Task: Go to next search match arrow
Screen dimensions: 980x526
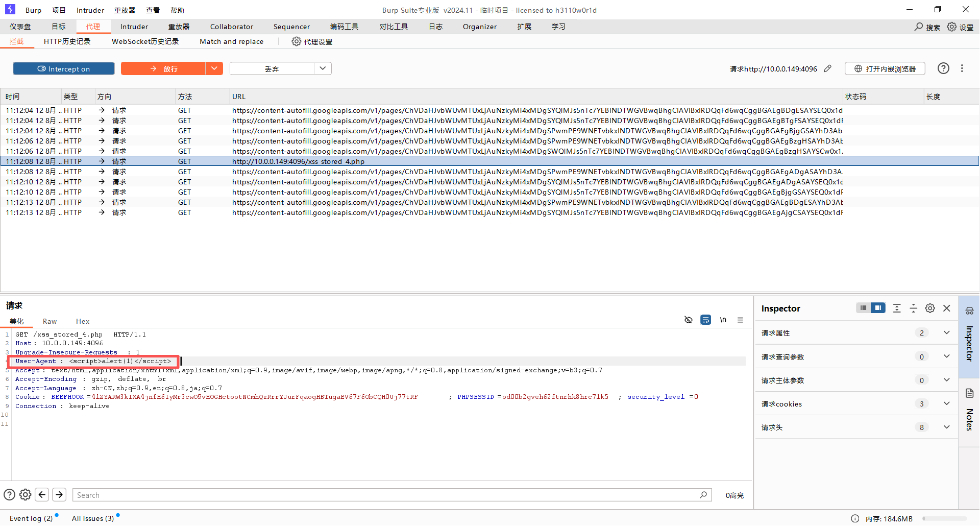Action: click(x=59, y=494)
